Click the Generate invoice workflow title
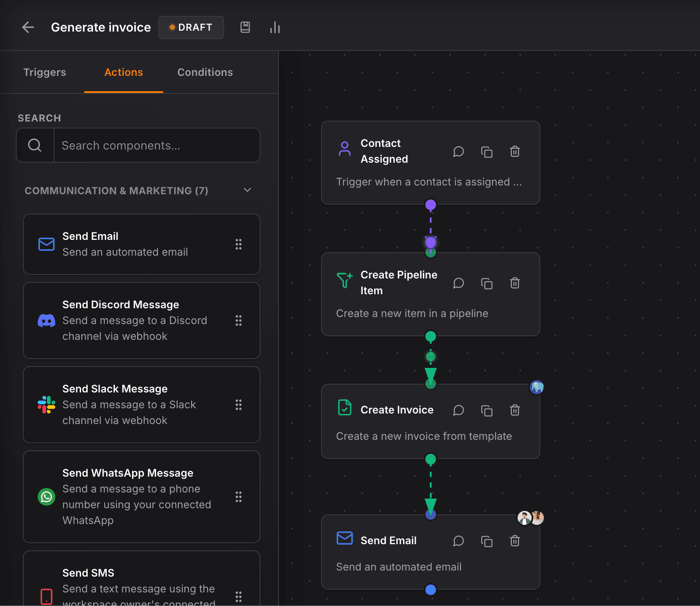700x606 pixels. 101,27
